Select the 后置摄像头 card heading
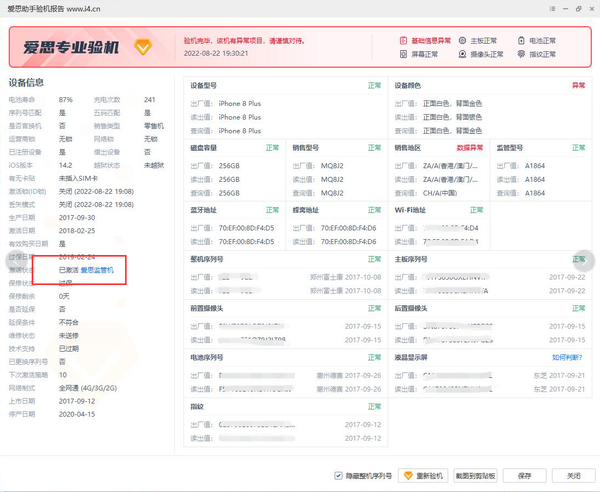 [x=411, y=308]
